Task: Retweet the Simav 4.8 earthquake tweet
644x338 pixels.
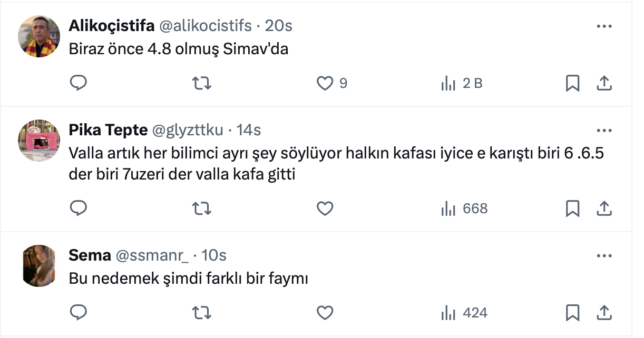Action: click(x=202, y=83)
